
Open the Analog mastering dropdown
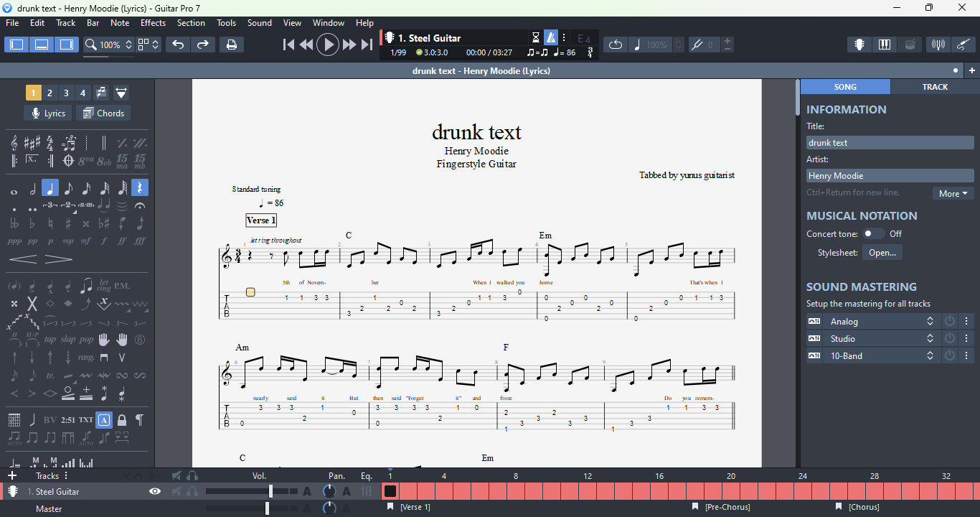click(881, 321)
